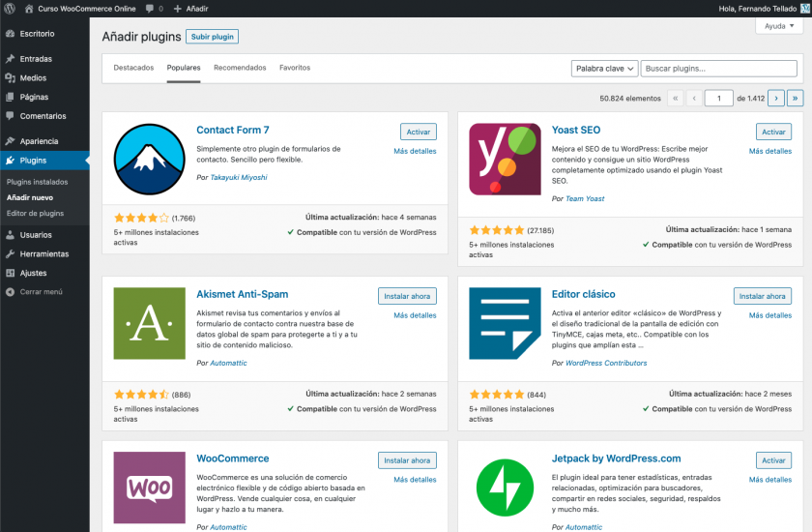The image size is (812, 532).
Task: Open Más detalles for Yoast SEO
Action: [770, 151]
